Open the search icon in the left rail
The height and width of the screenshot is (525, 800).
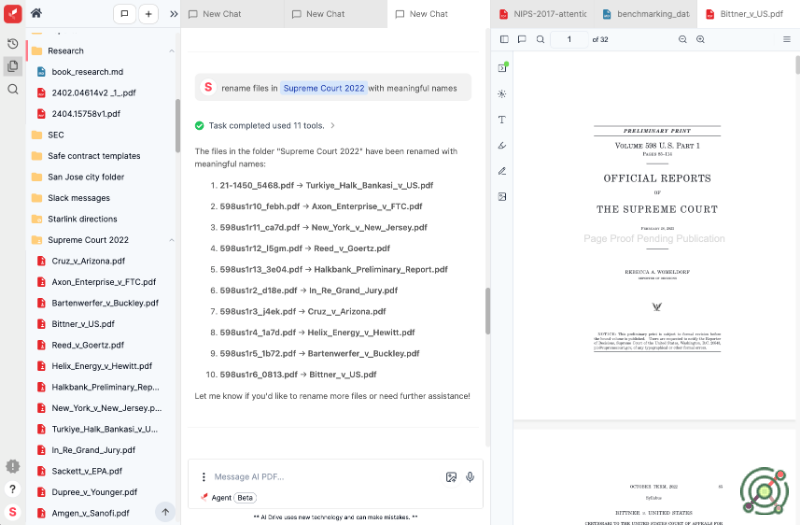pos(12,89)
